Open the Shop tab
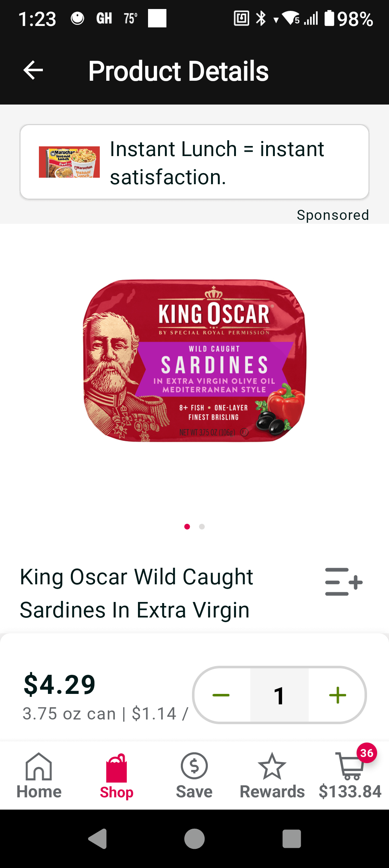The width and height of the screenshot is (389, 868). pos(117,776)
